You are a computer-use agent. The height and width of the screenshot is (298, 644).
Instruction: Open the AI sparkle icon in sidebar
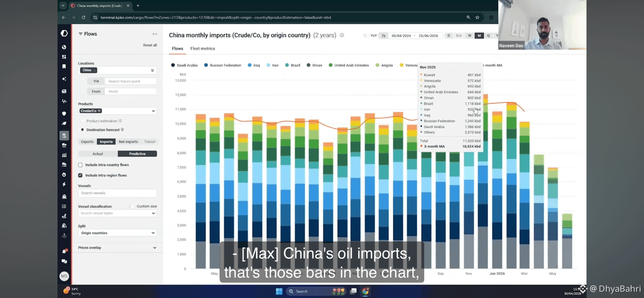click(x=64, y=79)
